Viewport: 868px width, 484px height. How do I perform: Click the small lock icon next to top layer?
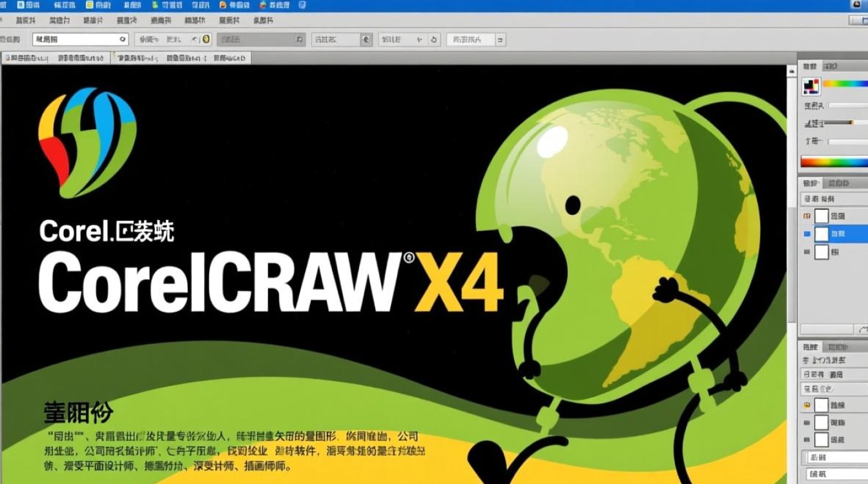pyautogui.click(x=805, y=216)
